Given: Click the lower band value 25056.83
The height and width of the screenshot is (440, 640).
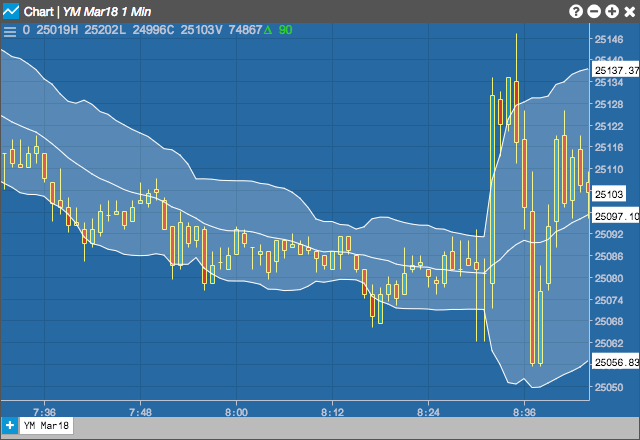Looking at the screenshot, I should (x=616, y=362).
